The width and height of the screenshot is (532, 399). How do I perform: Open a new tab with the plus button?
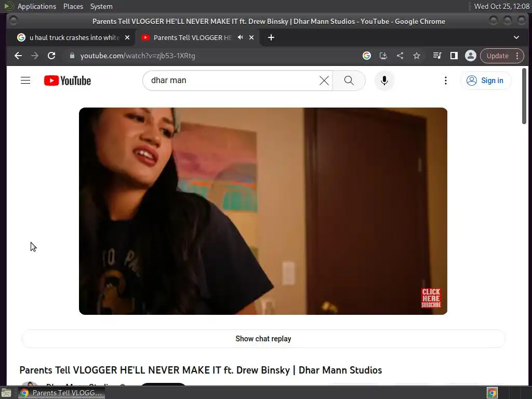pyautogui.click(x=271, y=37)
